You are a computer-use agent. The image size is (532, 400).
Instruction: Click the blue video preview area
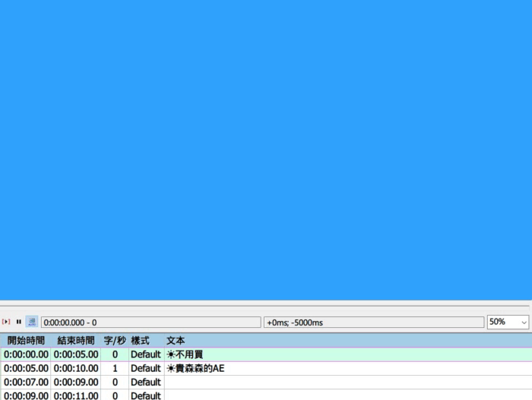pyautogui.click(x=266, y=150)
